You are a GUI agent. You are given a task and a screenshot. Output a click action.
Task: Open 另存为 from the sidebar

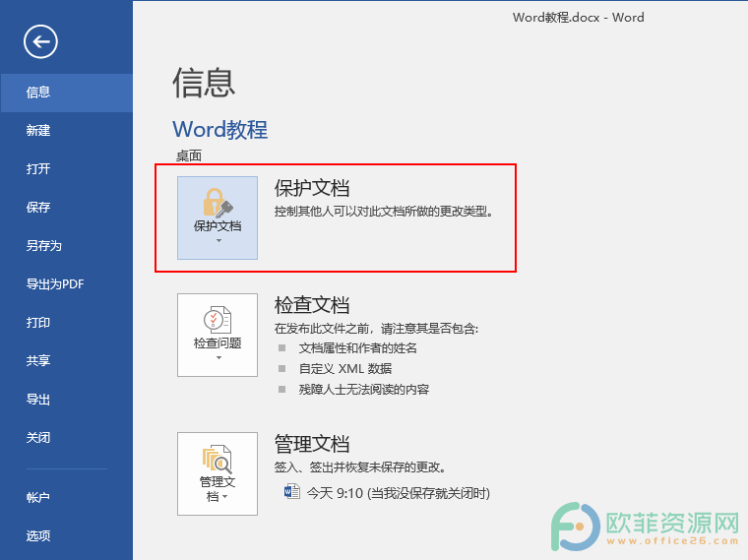coord(66,246)
